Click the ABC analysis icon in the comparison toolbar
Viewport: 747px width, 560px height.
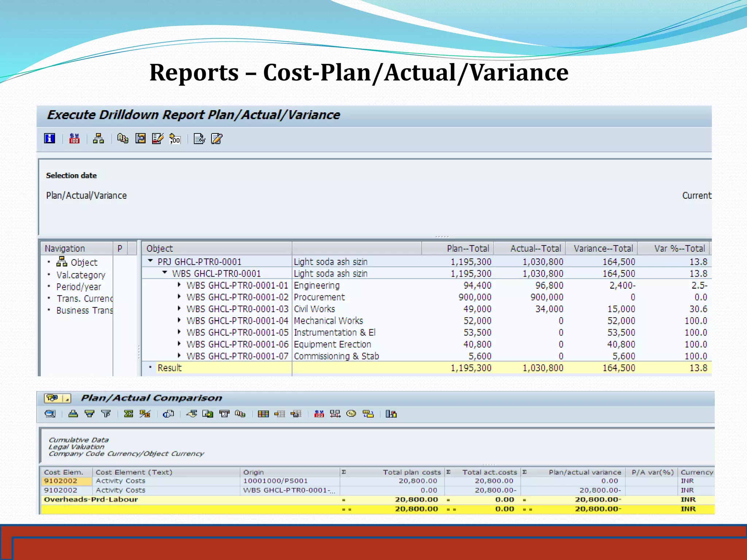pos(240,414)
